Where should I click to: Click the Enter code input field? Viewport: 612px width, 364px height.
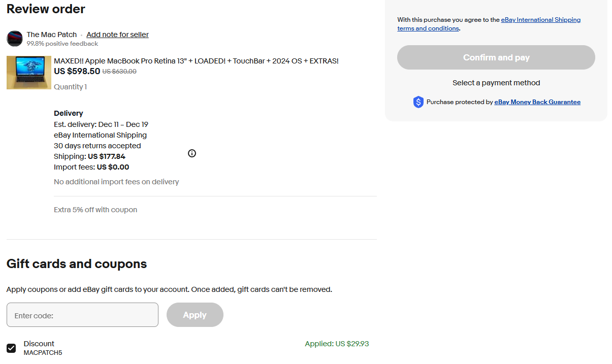click(82, 315)
